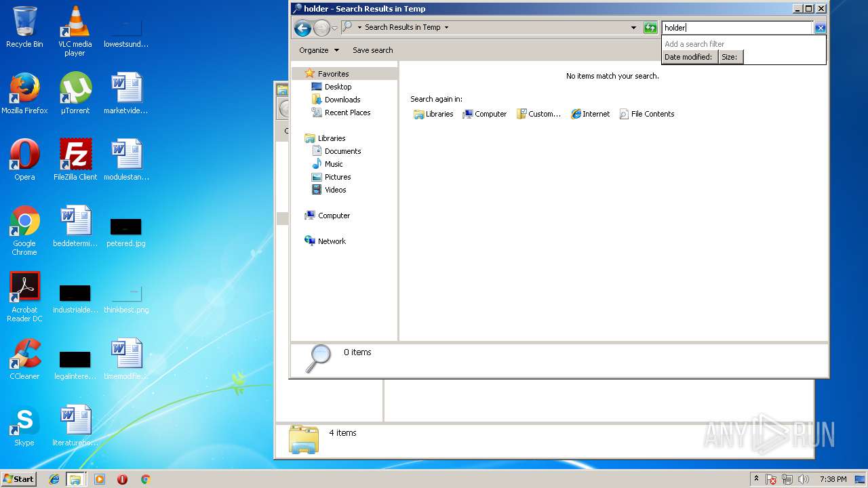Open Recent Places under Favorites
Image resolution: width=868 pixels, height=488 pixels.
(340, 113)
